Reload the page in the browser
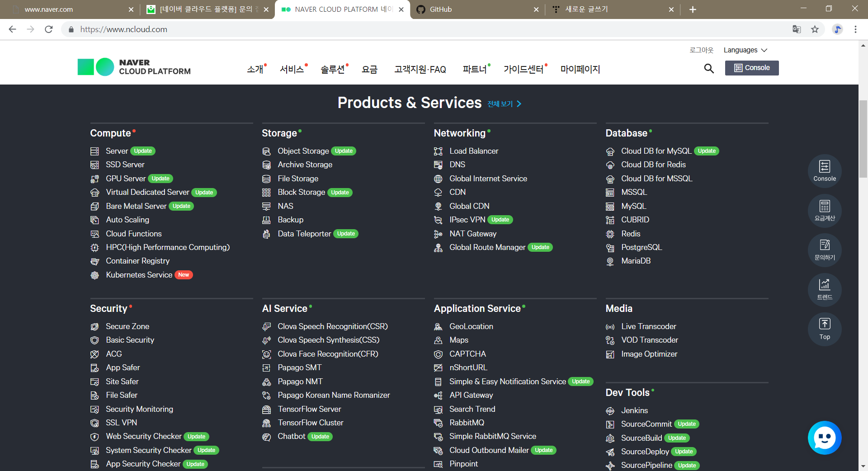The image size is (868, 471). 49,29
